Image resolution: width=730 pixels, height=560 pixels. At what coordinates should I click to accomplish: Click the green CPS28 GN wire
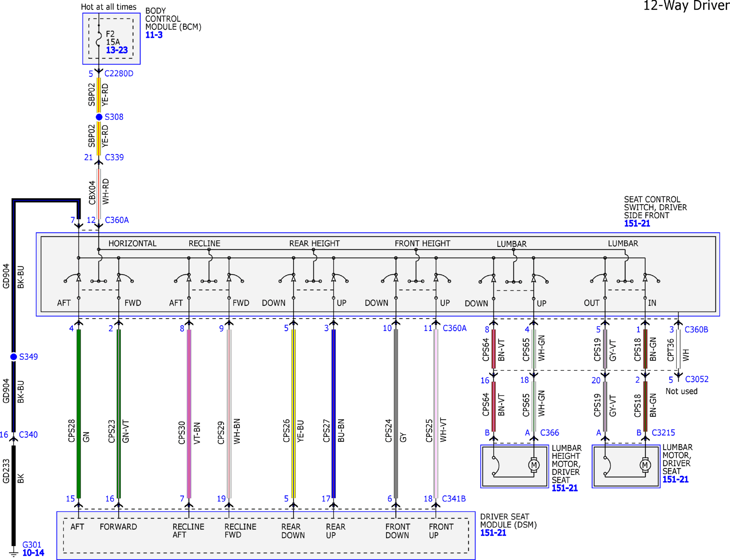point(78,414)
